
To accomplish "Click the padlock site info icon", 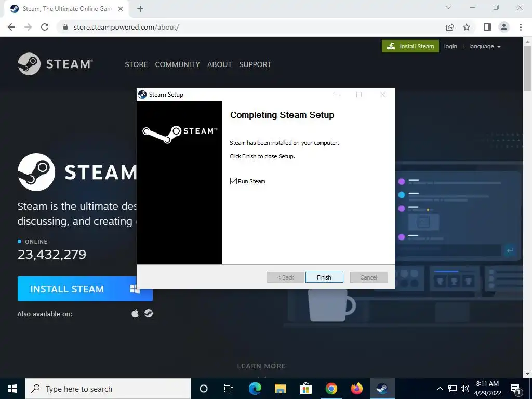I will point(65,27).
